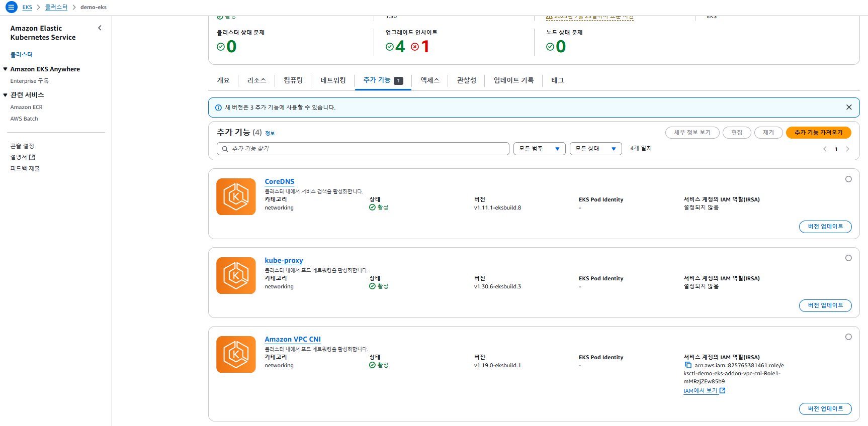Update the Amazon VPC CNI version
This screenshot has width=868, height=426.
pos(825,409)
